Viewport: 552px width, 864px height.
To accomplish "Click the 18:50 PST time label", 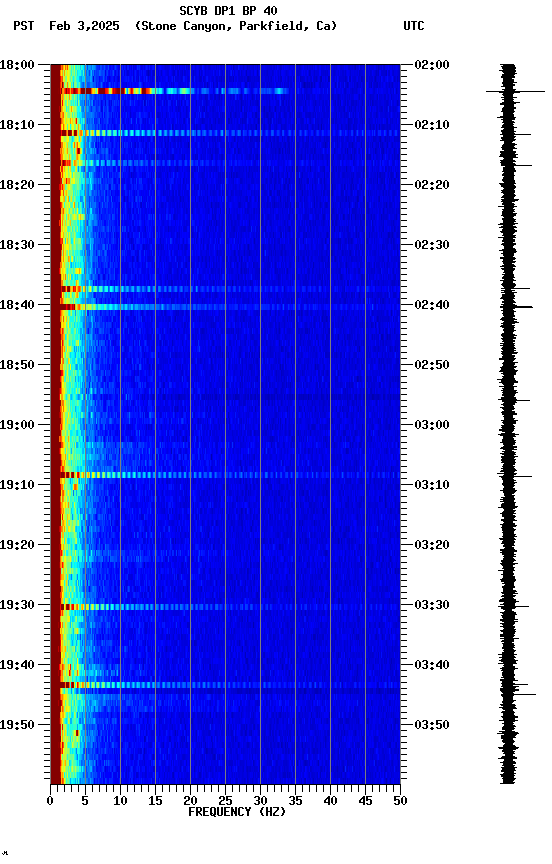I will coord(17,365).
